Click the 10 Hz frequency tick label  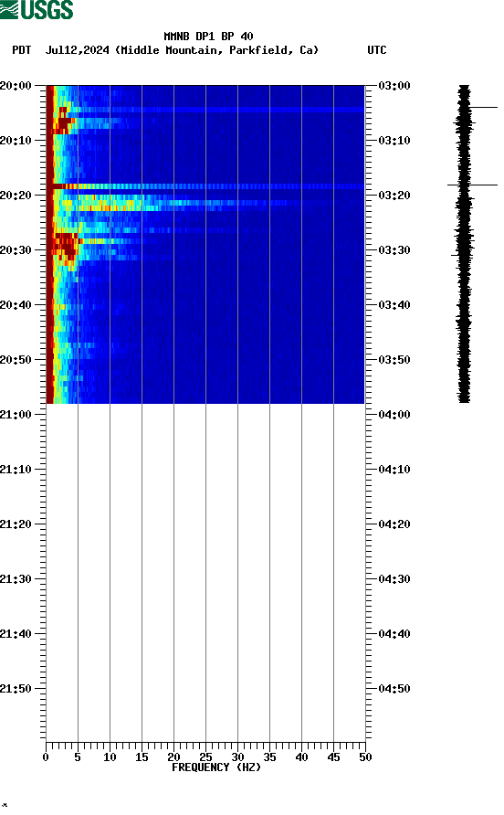click(110, 757)
